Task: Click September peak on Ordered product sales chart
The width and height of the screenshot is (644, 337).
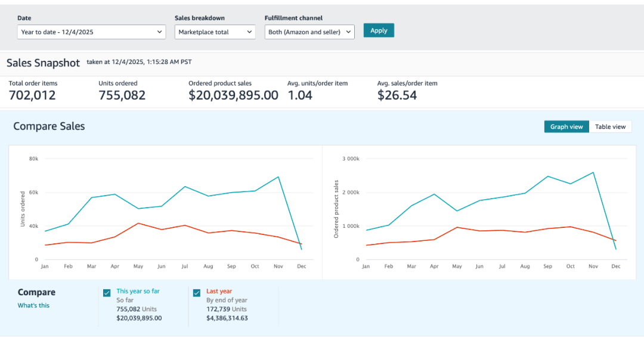Action: tap(547, 177)
